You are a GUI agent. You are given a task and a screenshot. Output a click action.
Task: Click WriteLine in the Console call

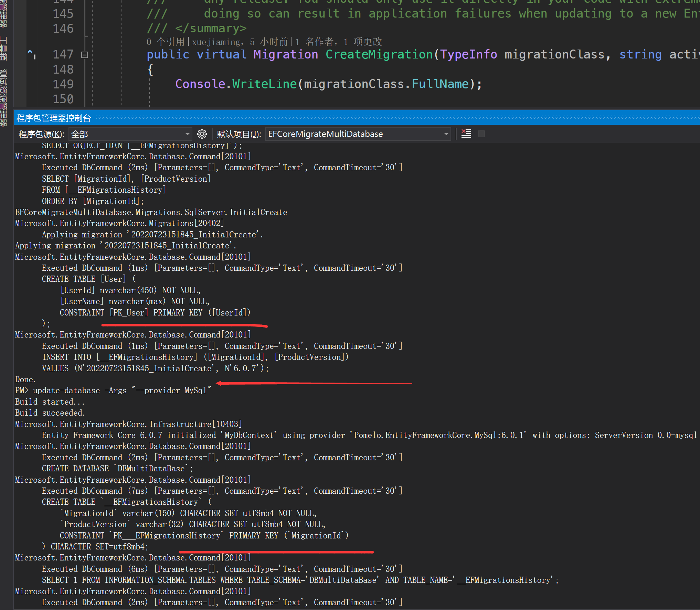(264, 84)
